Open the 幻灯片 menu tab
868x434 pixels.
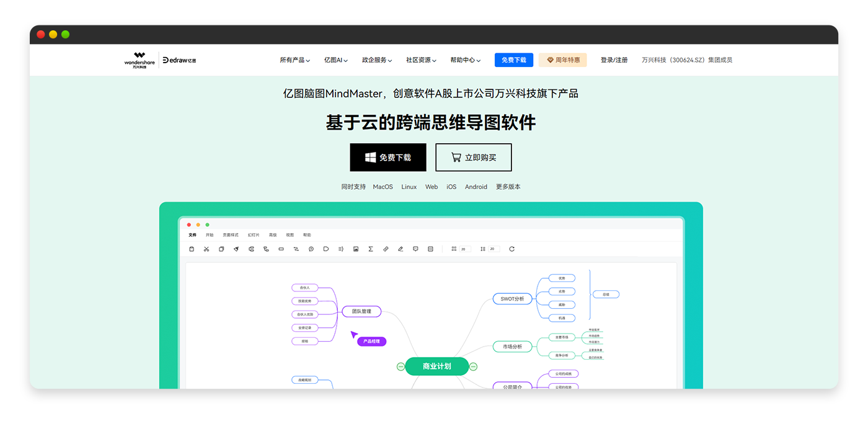click(254, 235)
